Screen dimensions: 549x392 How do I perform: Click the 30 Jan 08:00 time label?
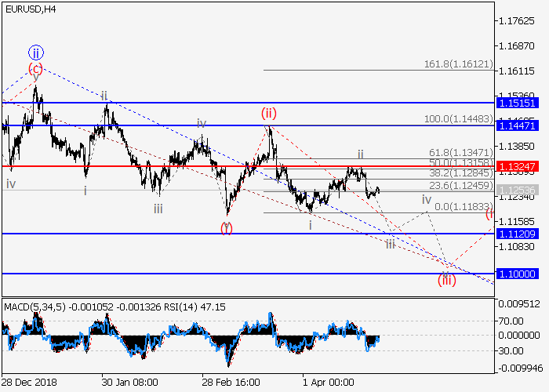pyautogui.click(x=129, y=383)
